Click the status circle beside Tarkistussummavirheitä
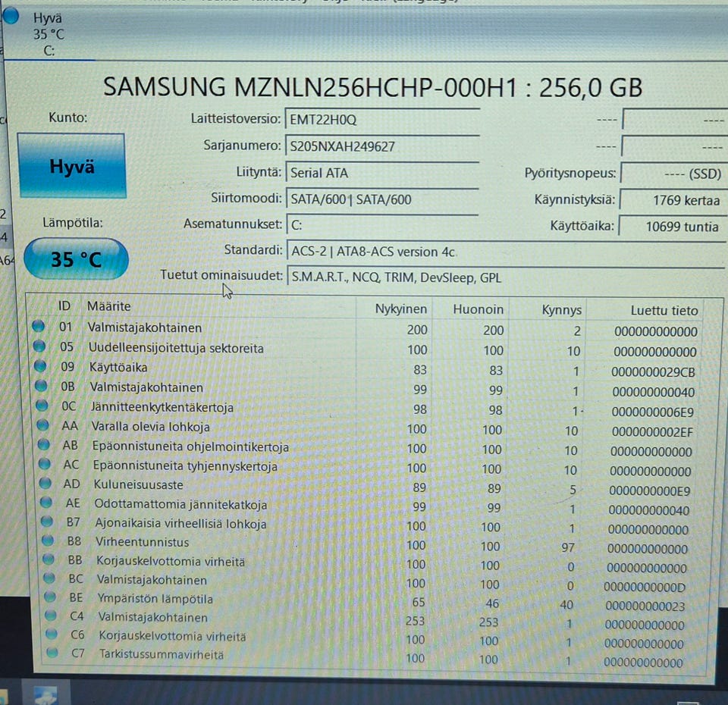The image size is (728, 705). tap(52, 653)
